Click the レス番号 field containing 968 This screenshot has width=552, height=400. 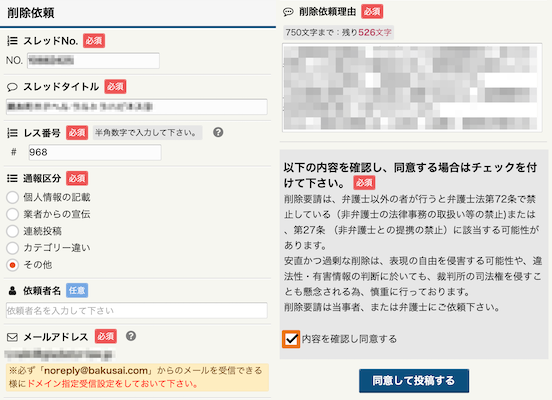(x=95, y=152)
